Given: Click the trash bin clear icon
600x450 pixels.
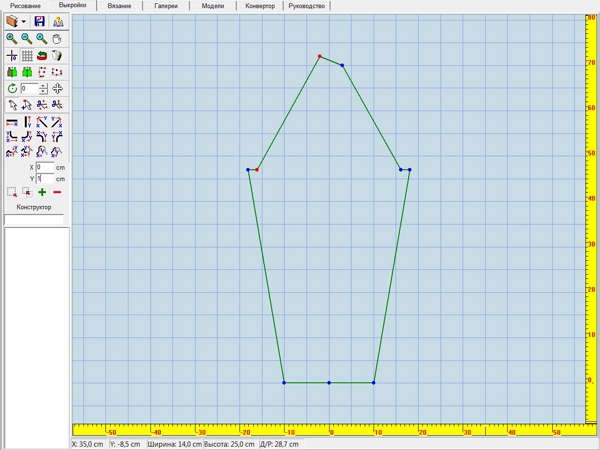Looking at the screenshot, I should (x=57, y=56).
